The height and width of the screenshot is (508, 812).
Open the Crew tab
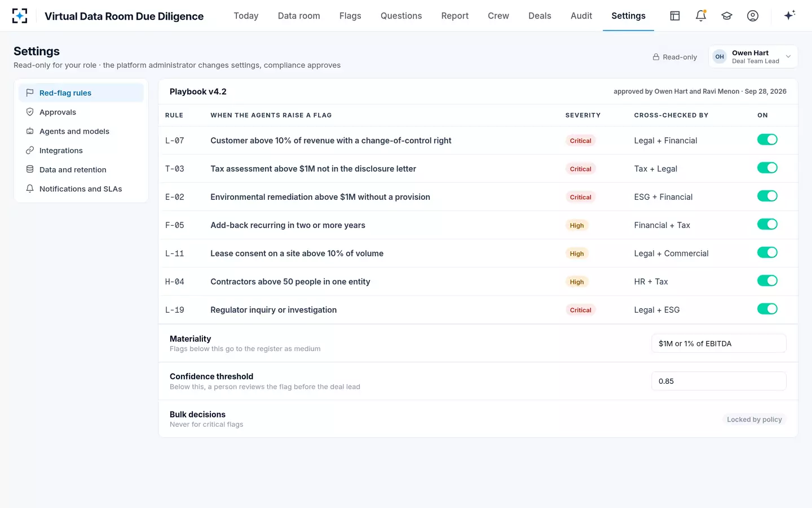point(498,16)
